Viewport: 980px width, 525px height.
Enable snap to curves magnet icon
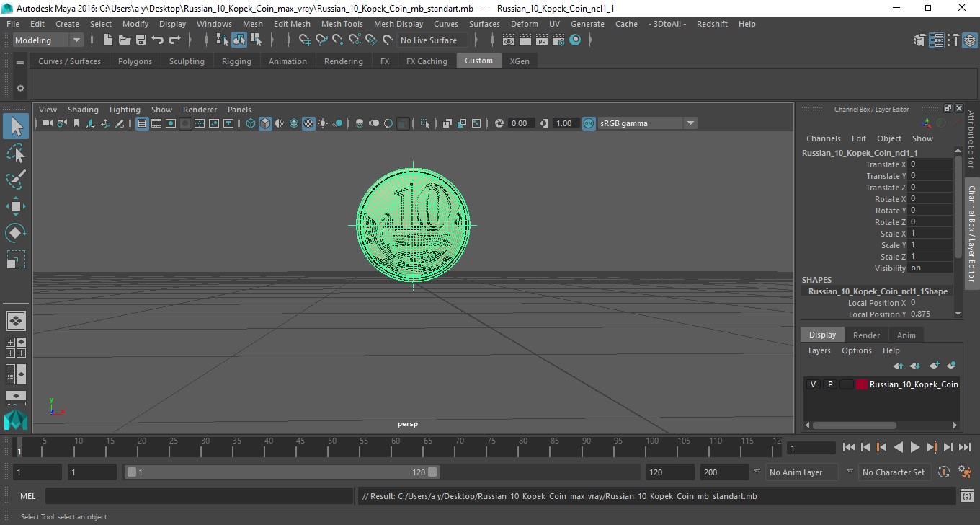pyautogui.click(x=321, y=40)
